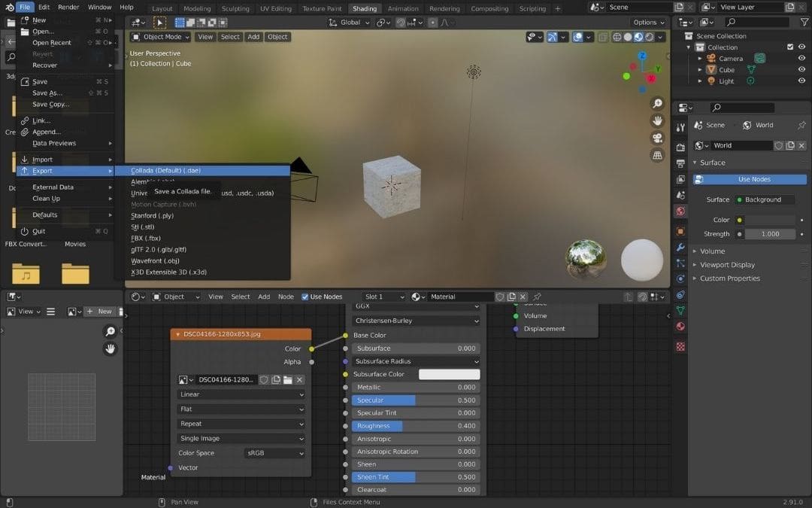812x508 pixels.
Task: Select material preview shading icon
Action: point(638,37)
